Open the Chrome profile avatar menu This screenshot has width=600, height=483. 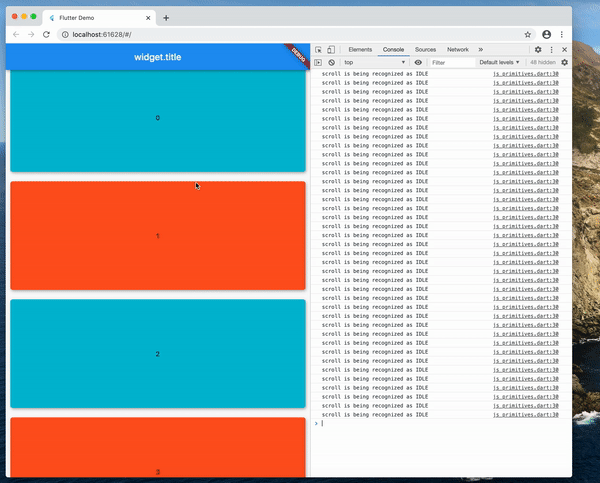546,34
